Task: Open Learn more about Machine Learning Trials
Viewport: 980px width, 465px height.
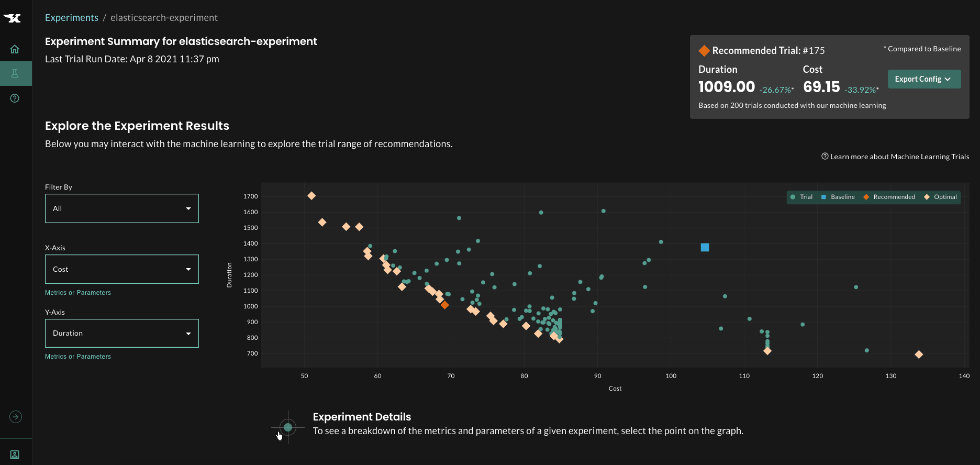Action: 895,157
